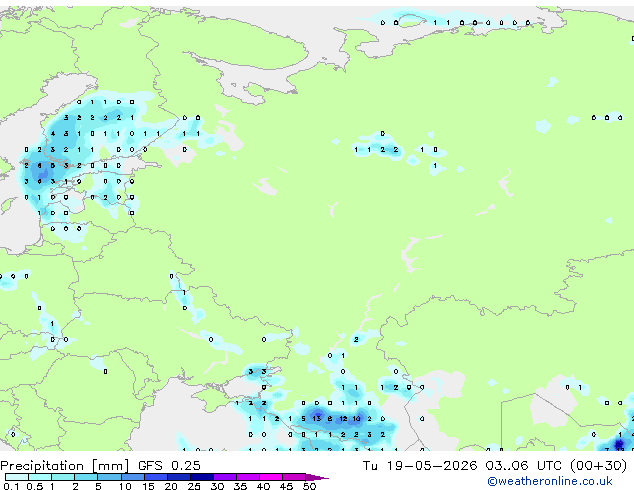Click the 0.5–1 mm legend swatch
The image size is (634, 490).
(40, 477)
